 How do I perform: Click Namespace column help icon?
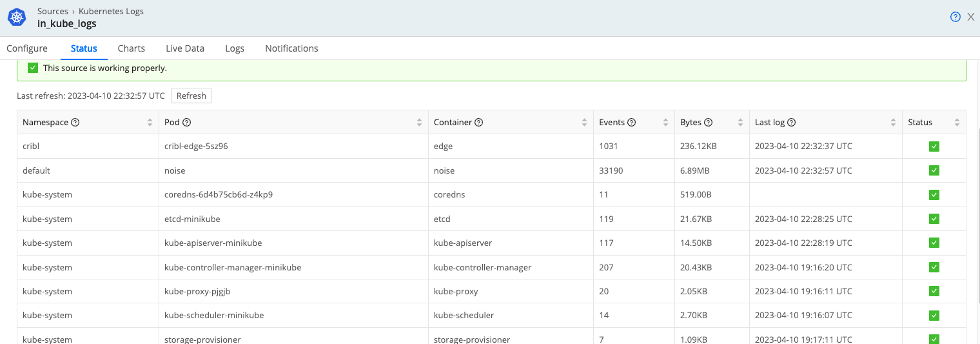75,123
